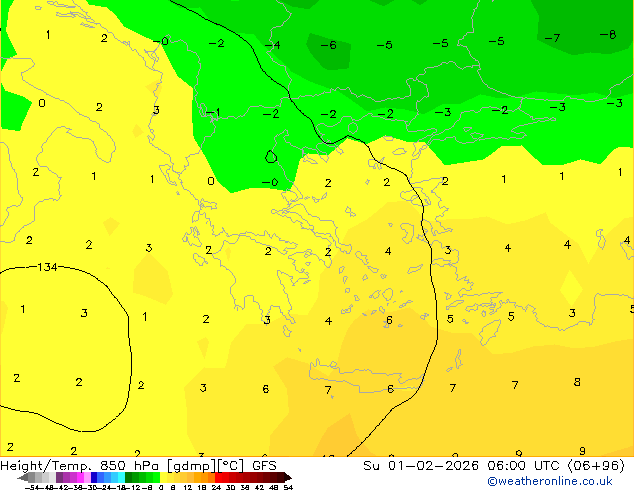Click the GFS model label
Viewport: 634px width, 490px height.
(x=264, y=466)
